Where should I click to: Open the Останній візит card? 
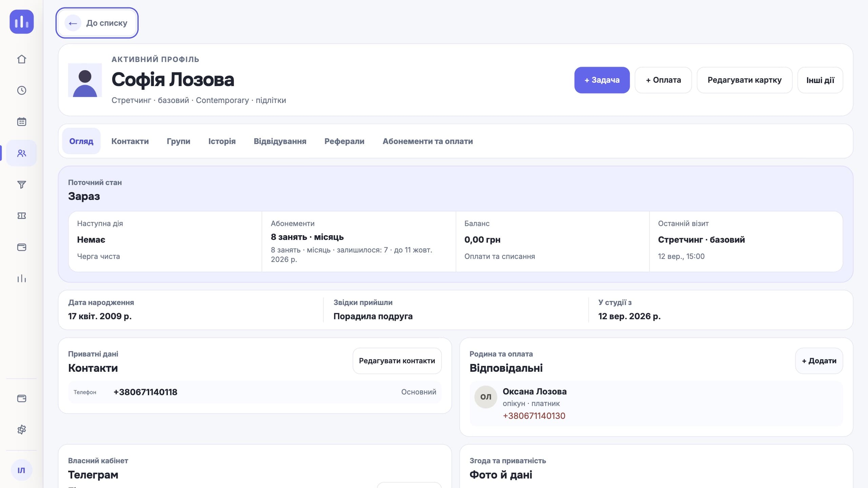[746, 241]
